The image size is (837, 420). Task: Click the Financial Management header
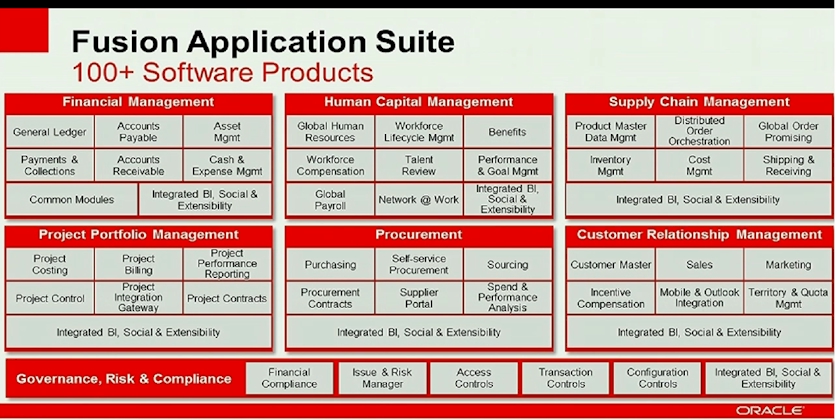(x=138, y=102)
